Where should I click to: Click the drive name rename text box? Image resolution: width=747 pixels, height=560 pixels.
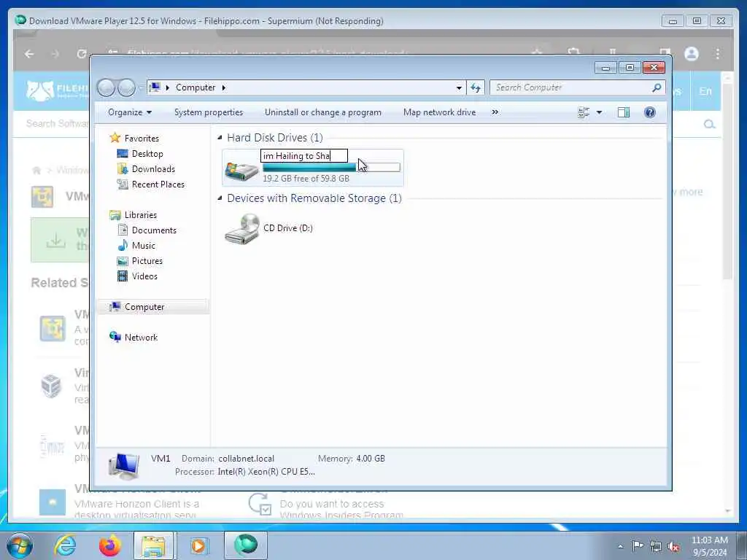point(304,156)
